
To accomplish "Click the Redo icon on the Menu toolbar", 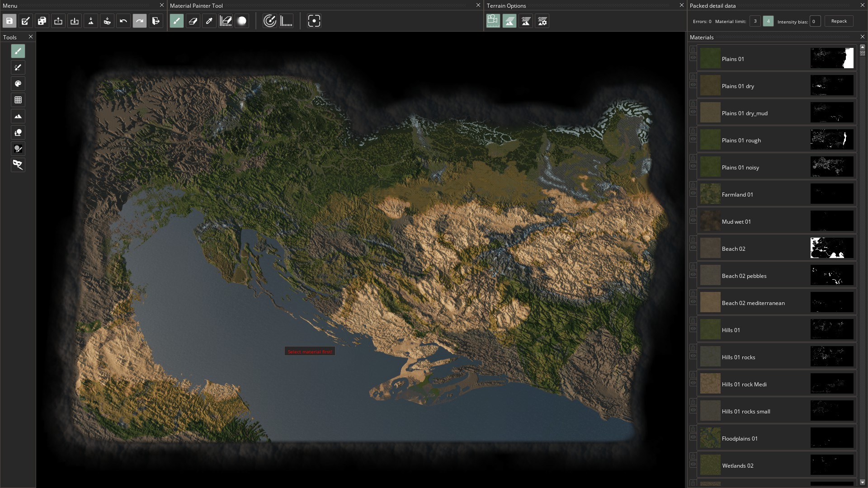I will [140, 21].
